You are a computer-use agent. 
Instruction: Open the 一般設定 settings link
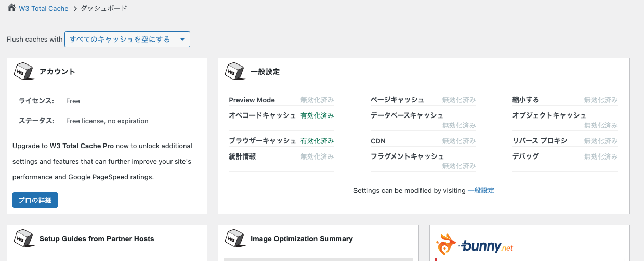tap(481, 191)
